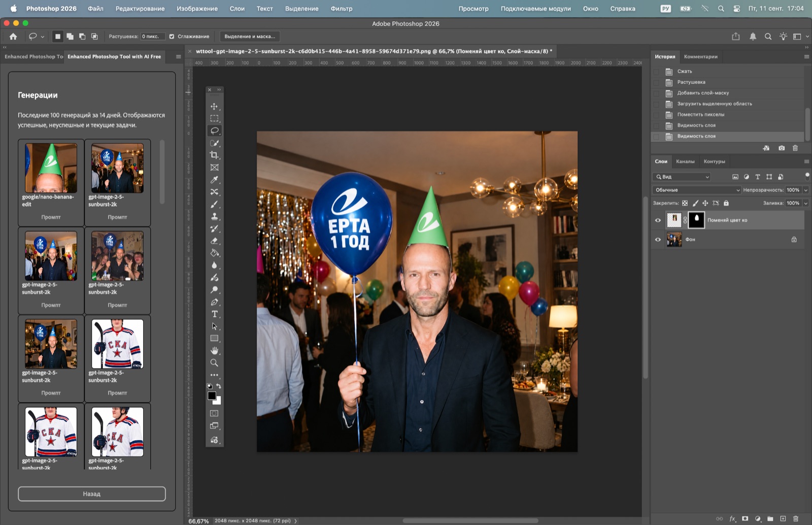Screen dimensions: 812x525
Task: Select the Rectangular Marquee tool
Action: click(x=214, y=118)
